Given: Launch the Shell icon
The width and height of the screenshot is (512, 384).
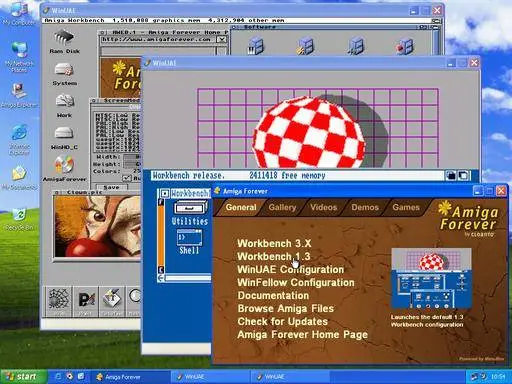Looking at the screenshot, I should (x=189, y=242).
